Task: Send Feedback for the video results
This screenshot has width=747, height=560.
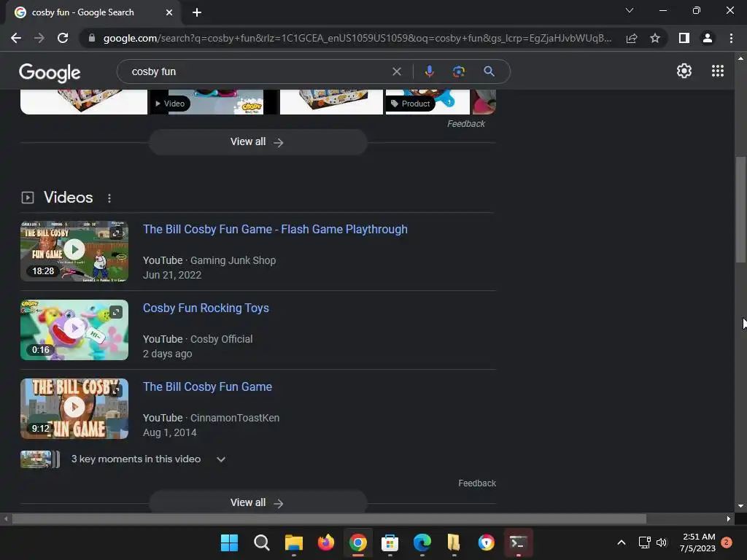Action: click(x=477, y=483)
